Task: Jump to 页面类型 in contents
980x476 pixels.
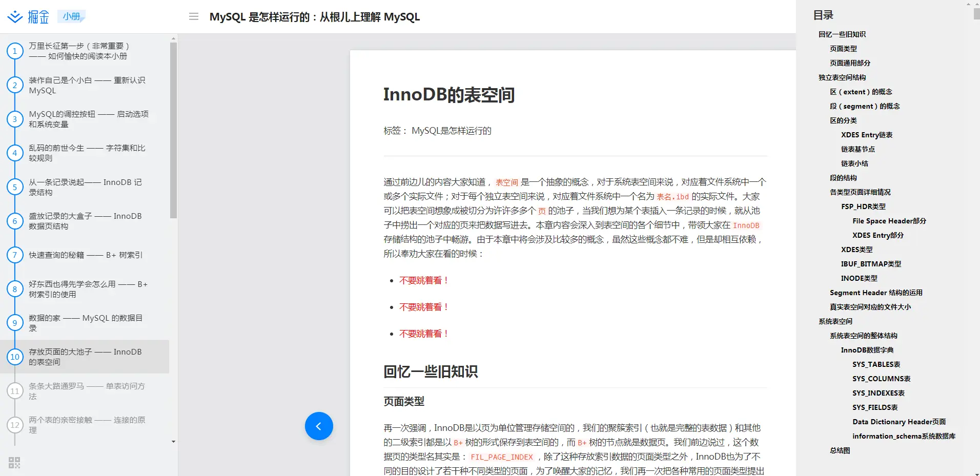Action: [843, 49]
